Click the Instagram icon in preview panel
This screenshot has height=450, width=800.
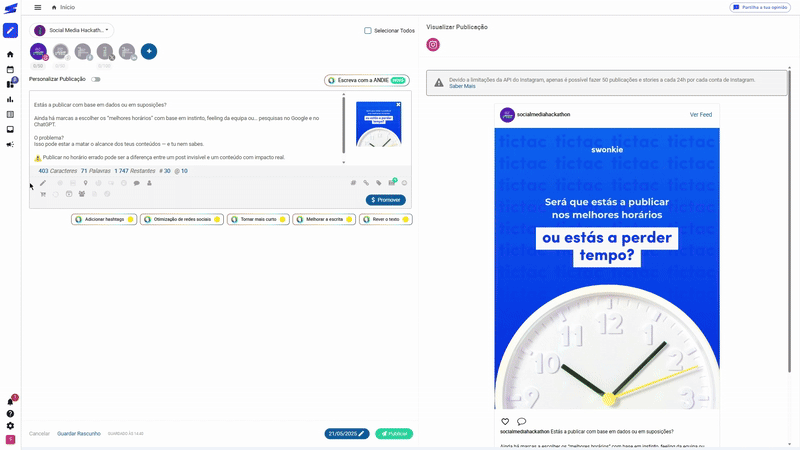click(x=433, y=45)
